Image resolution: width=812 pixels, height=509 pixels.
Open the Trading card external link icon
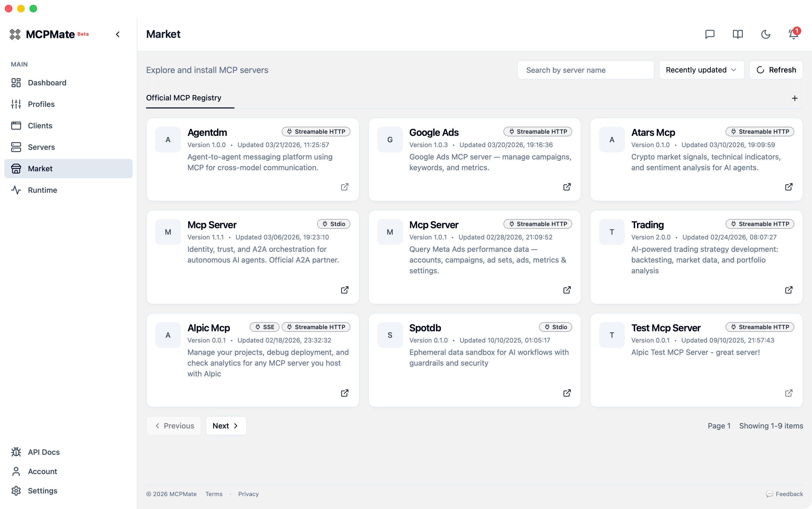(788, 290)
